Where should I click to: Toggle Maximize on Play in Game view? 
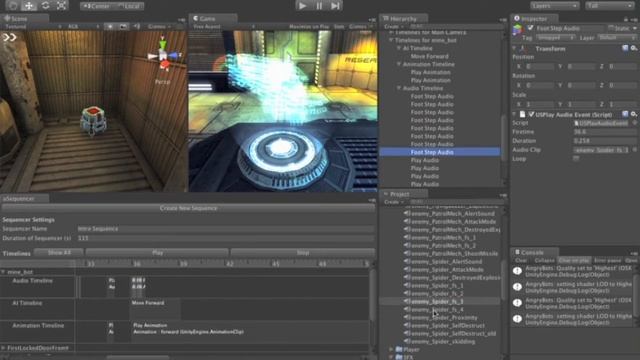[309, 27]
